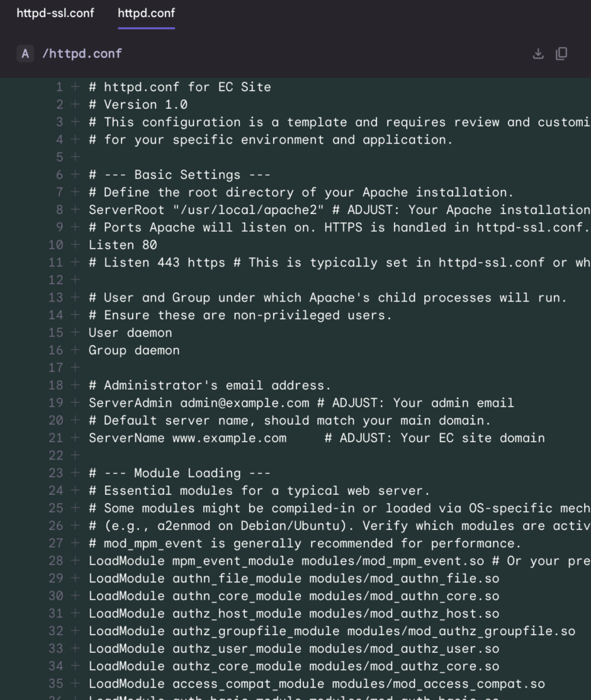Click the 'Listen 80' code line
The image size is (591, 700).
[x=123, y=245]
